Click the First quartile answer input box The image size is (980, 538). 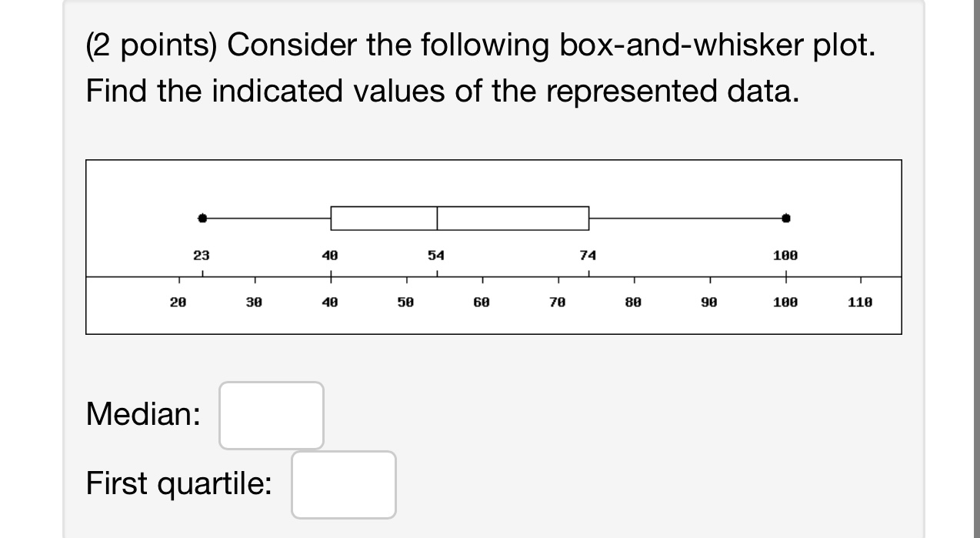[x=343, y=484]
